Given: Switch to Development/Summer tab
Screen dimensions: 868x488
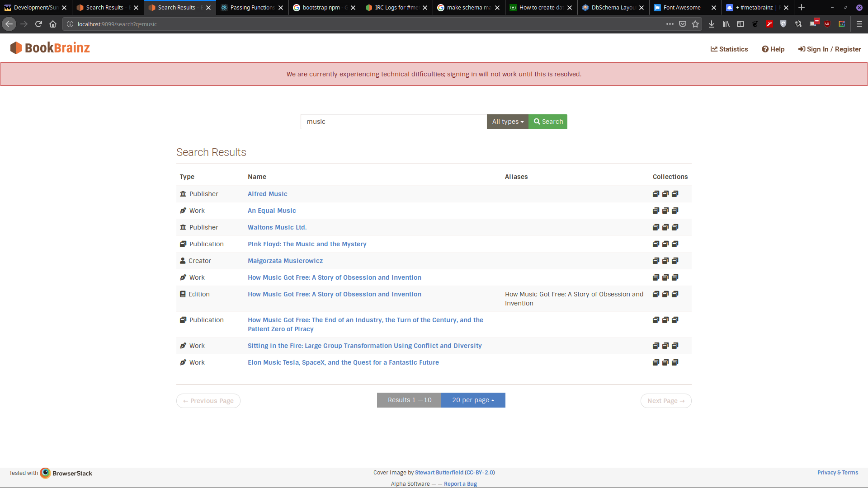Looking at the screenshot, I should click(x=36, y=7).
